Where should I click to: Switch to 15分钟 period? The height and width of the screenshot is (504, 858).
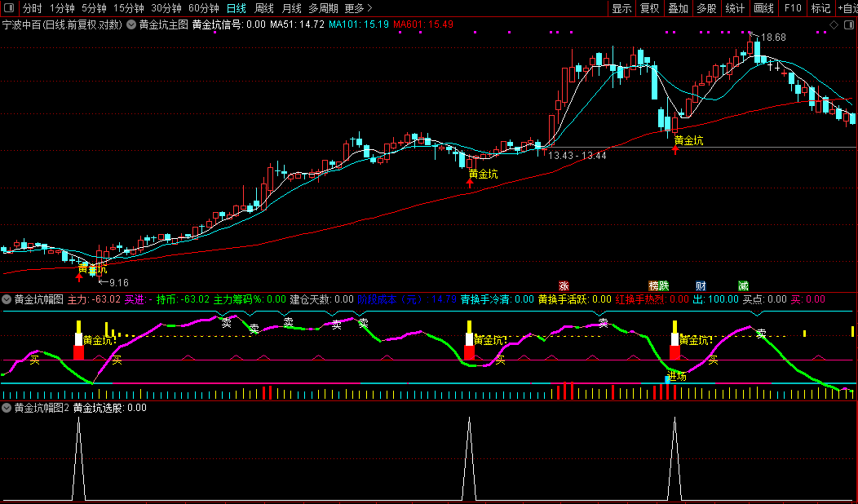[129, 8]
